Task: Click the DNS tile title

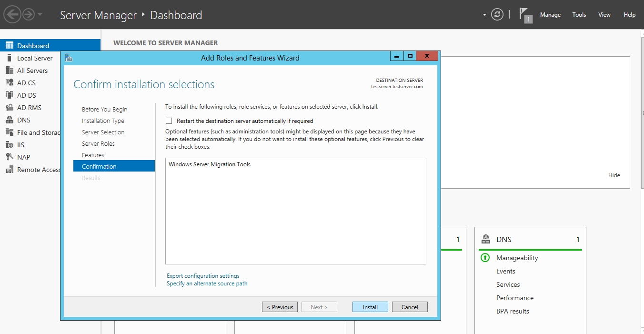Action: coord(503,240)
